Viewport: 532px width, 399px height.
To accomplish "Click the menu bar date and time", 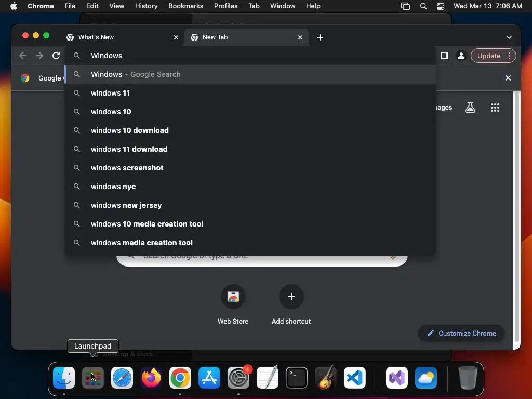I will 487,6.
